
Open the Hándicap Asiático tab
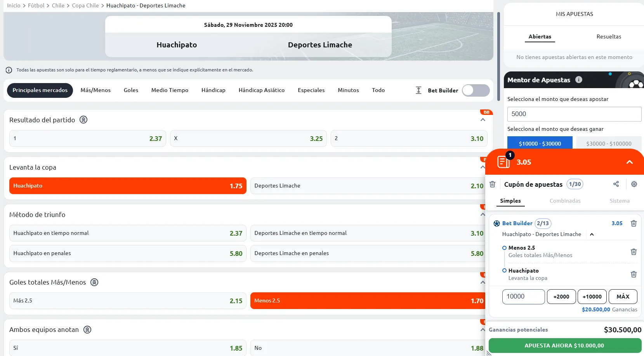[x=261, y=90]
